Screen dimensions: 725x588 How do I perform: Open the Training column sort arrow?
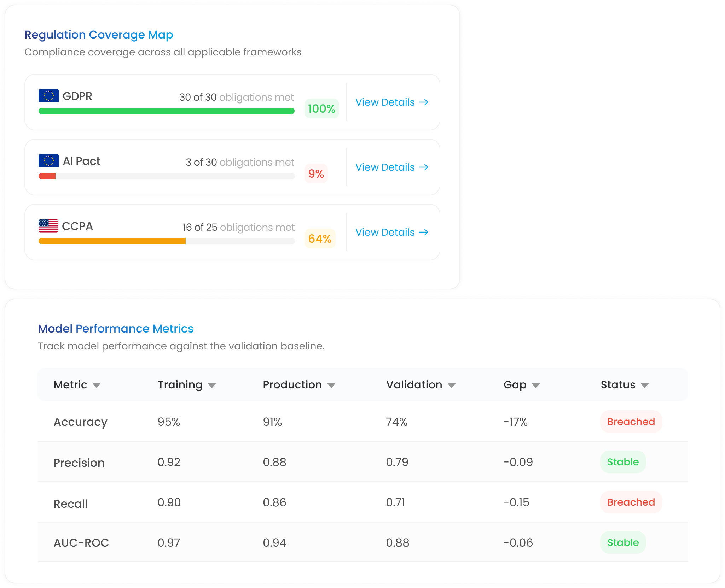[x=212, y=385]
